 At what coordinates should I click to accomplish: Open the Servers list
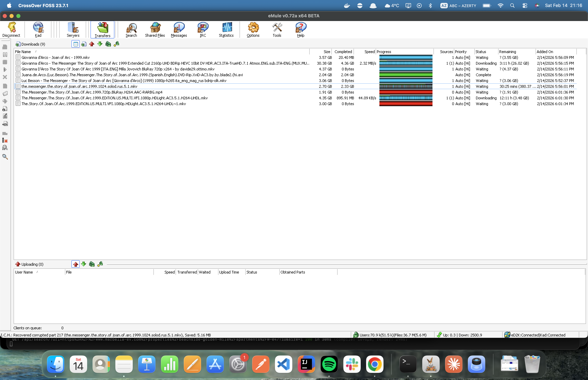point(73,29)
